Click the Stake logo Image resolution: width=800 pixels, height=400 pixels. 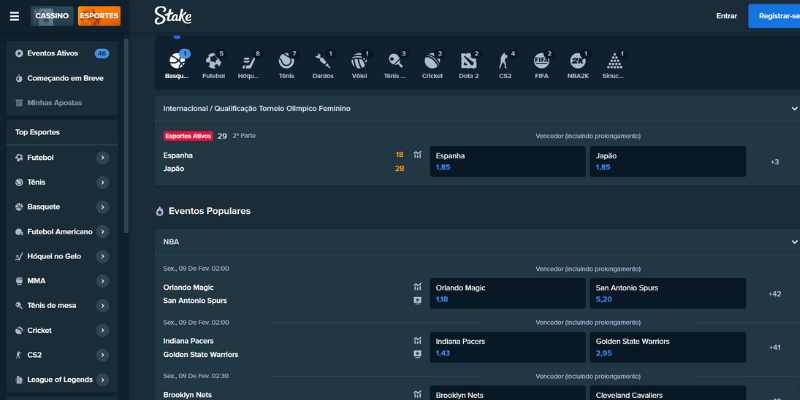(x=173, y=16)
